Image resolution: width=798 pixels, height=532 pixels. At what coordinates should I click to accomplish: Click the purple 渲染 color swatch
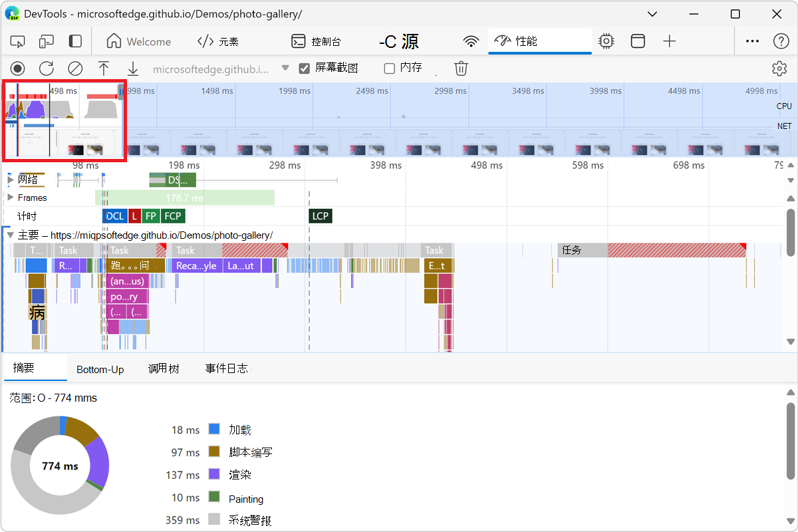pyautogui.click(x=214, y=475)
